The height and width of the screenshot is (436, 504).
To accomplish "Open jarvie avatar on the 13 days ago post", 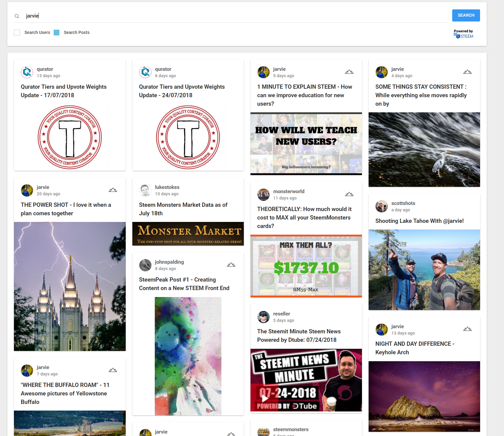I will coord(381,329).
